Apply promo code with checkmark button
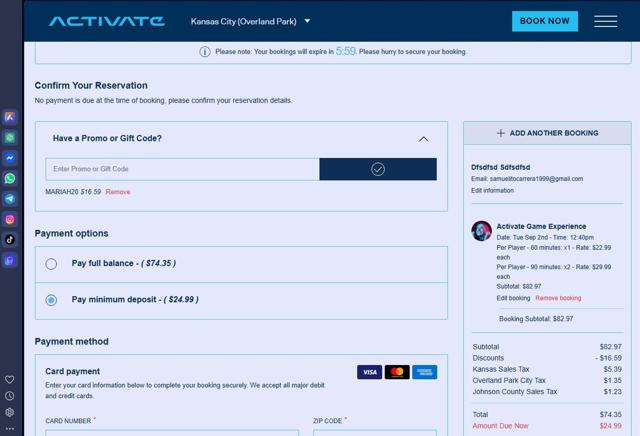640x436 pixels. (378, 169)
